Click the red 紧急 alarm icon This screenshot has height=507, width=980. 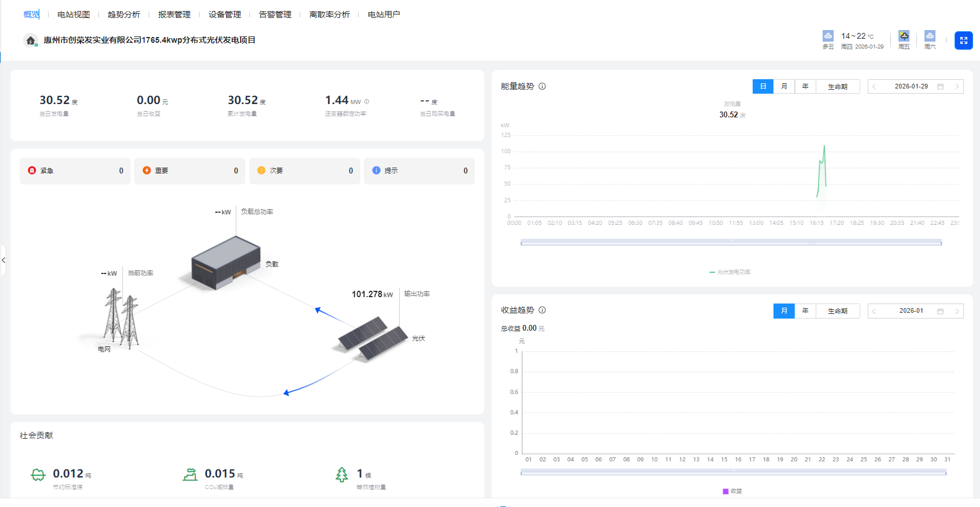click(32, 171)
